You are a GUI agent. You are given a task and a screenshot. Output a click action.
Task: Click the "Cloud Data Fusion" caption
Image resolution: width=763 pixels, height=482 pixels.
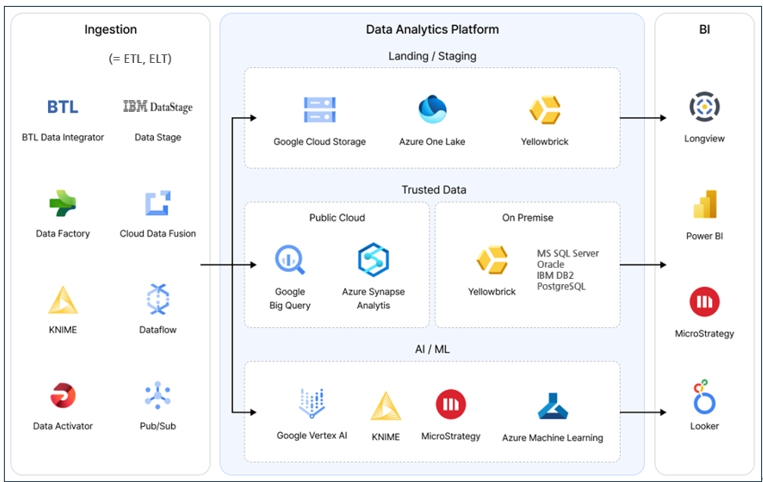[158, 234]
